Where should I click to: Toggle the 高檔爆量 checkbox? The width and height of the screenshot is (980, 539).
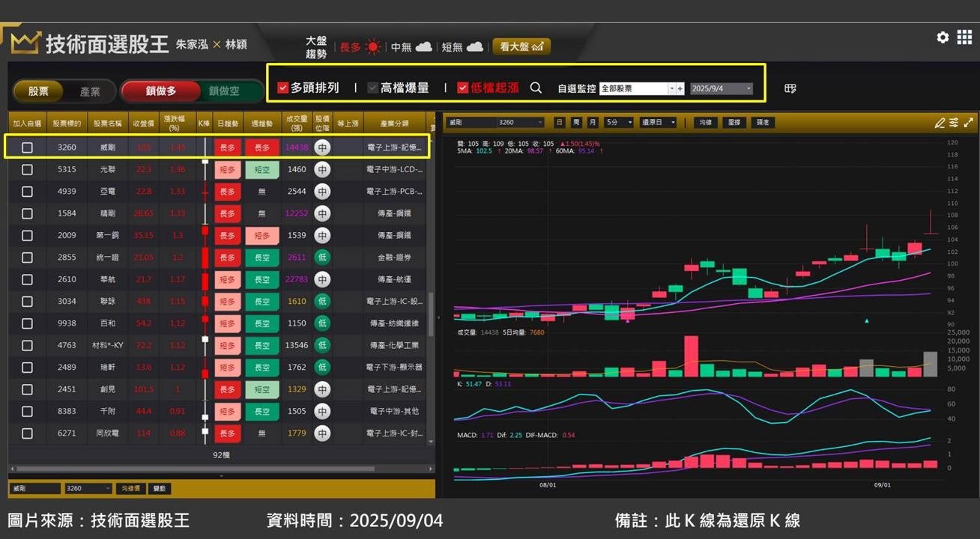pyautogui.click(x=373, y=88)
